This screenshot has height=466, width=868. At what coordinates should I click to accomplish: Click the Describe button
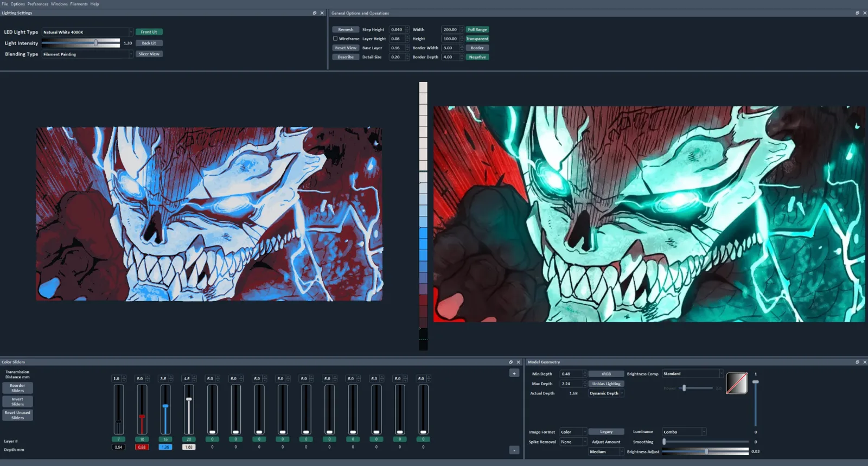tap(346, 57)
